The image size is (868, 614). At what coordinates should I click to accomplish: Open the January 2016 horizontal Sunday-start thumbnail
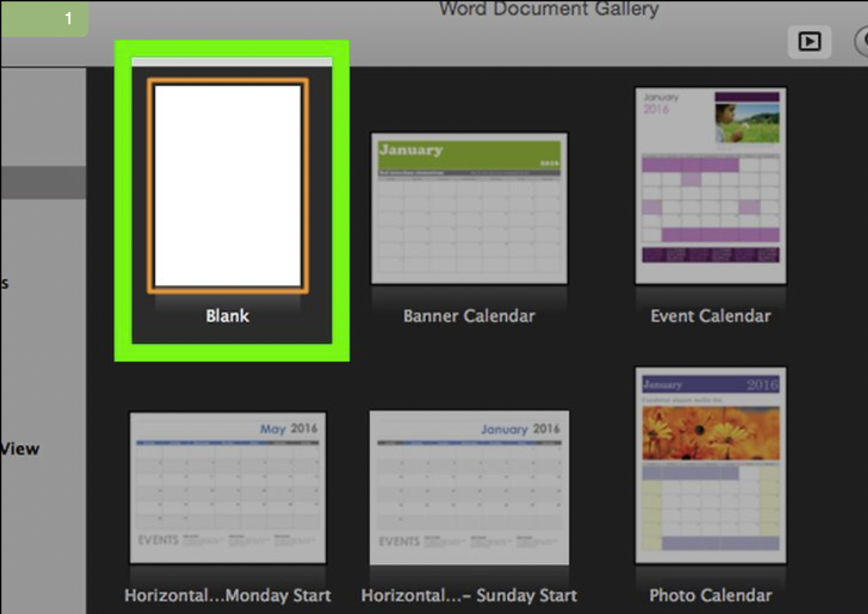point(469,487)
